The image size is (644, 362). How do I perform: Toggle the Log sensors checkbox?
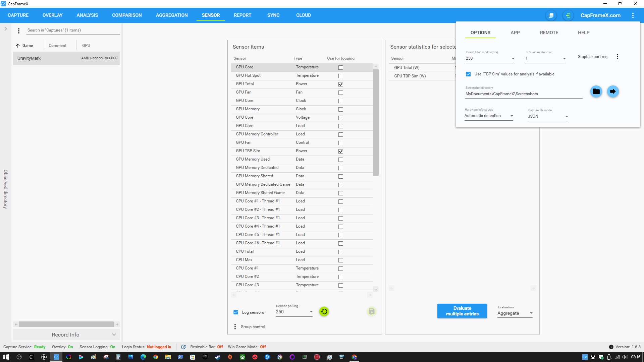(x=236, y=312)
